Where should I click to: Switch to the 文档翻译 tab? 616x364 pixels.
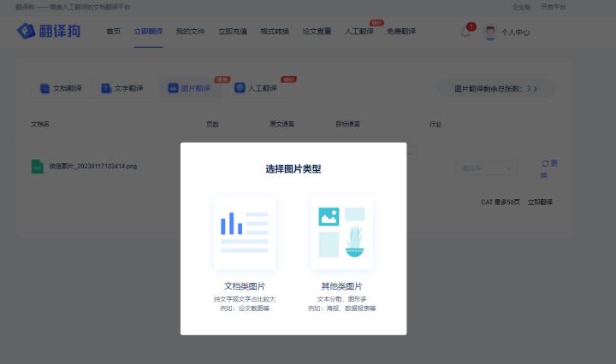pyautogui.click(x=62, y=88)
